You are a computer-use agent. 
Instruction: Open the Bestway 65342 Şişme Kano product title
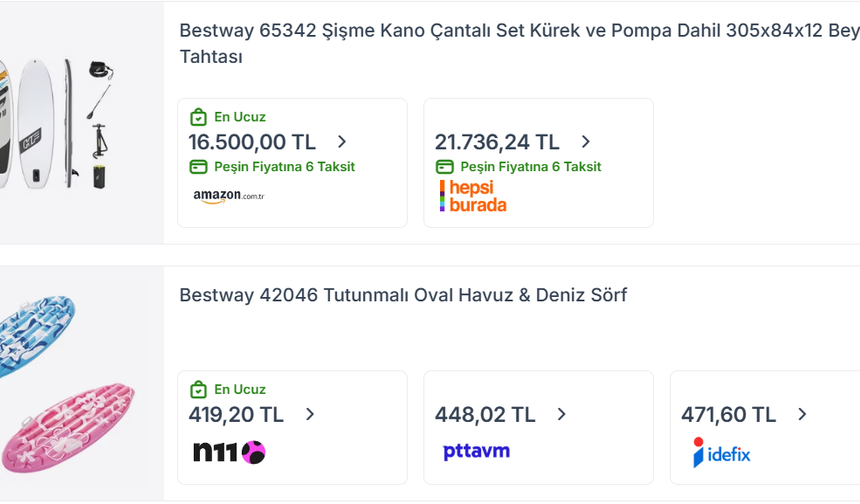[519, 44]
